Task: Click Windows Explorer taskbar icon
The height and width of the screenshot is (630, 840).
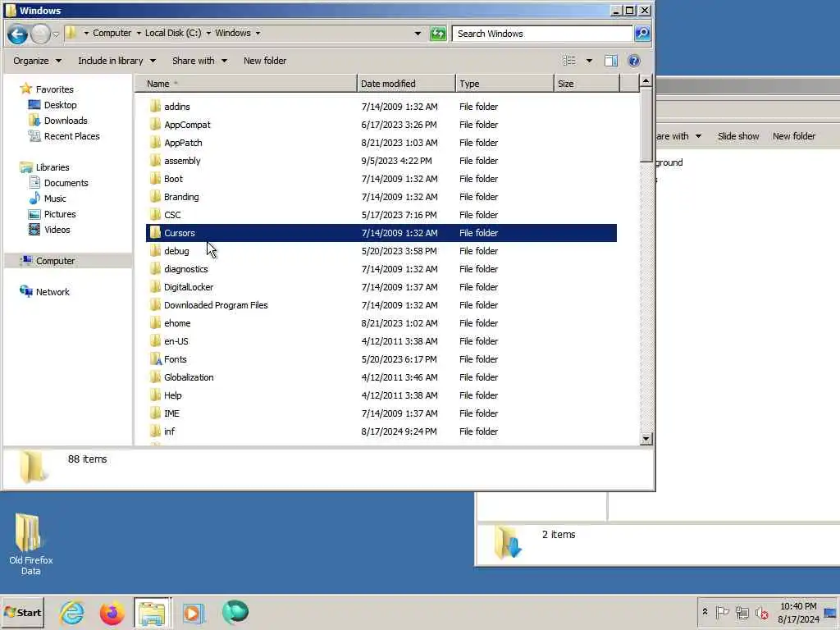Action: (152, 612)
